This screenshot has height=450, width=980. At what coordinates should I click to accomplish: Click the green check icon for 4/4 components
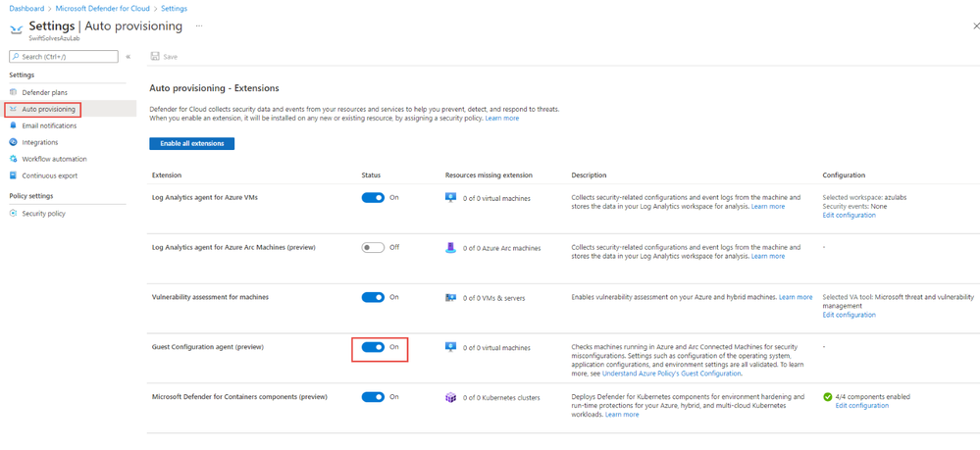(828, 397)
